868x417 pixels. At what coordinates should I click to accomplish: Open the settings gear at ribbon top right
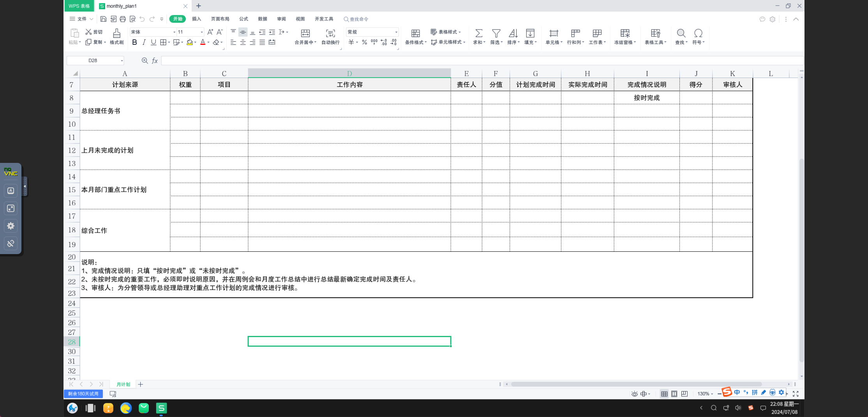click(x=773, y=19)
